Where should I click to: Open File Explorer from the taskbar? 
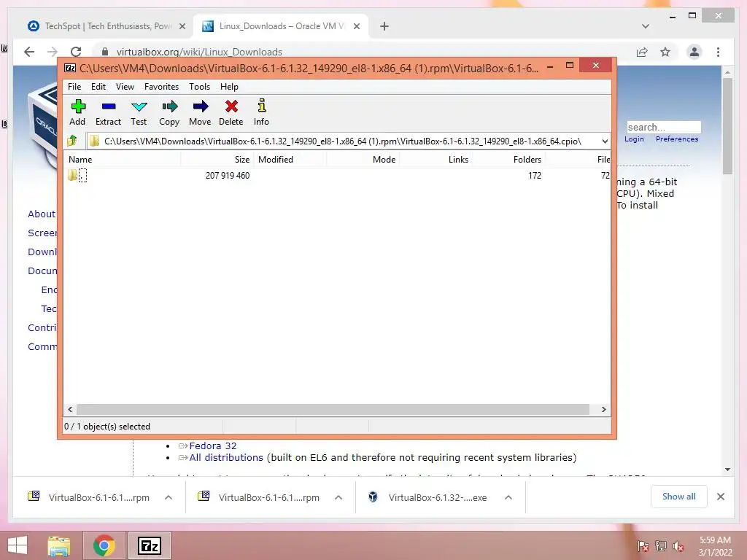59,545
